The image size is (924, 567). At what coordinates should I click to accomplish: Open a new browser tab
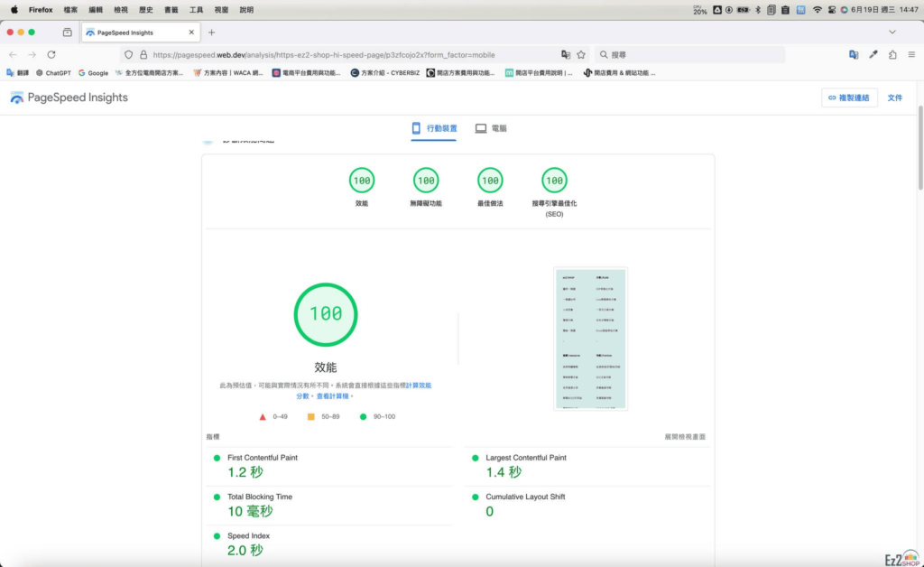(211, 33)
